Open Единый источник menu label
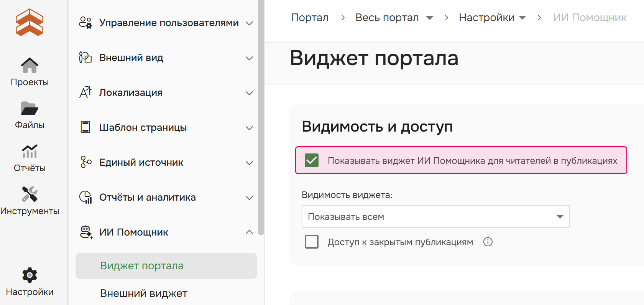The width and height of the screenshot is (644, 305). coord(141,162)
